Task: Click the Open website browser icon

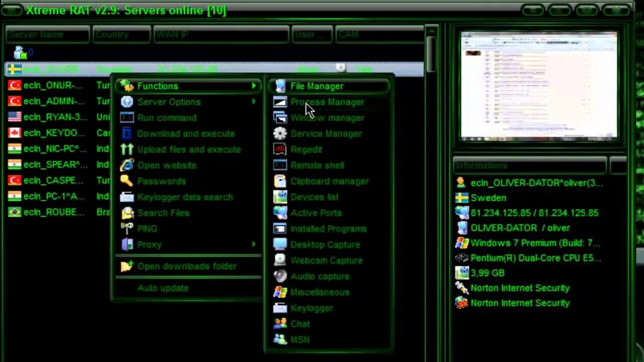Action: click(127, 165)
